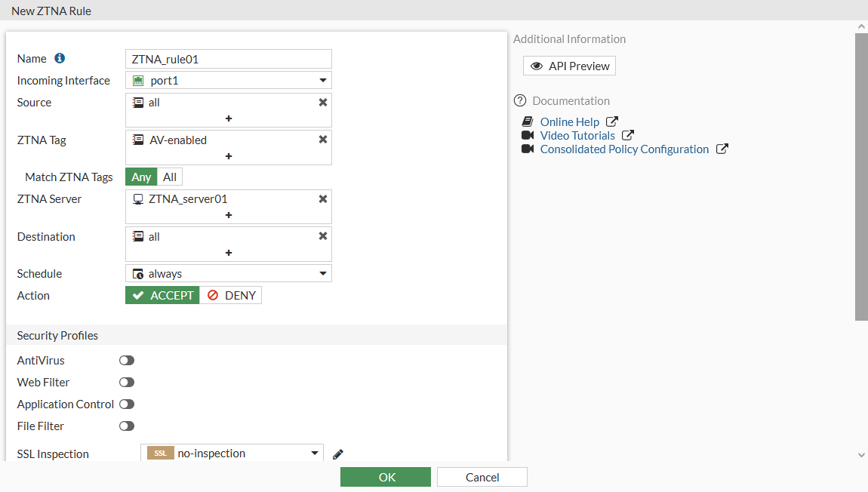
Task: Expand the Schedule dropdown
Action: [229, 273]
